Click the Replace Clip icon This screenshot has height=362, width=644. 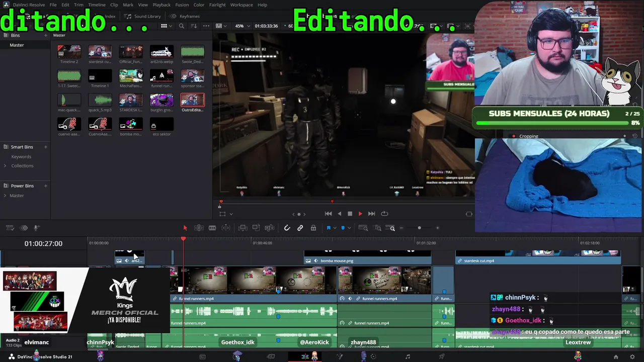tap(269, 228)
